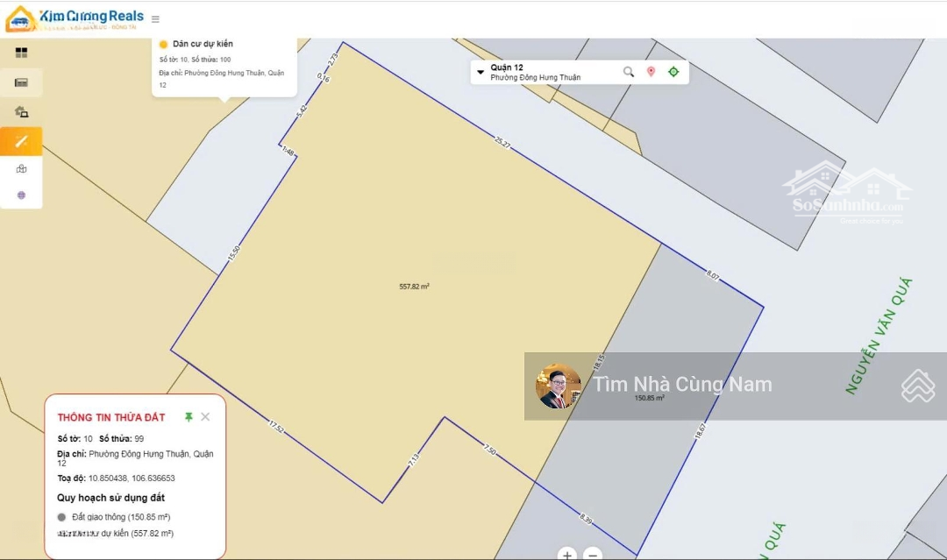Click the 7.13 edge length label
Image resolution: width=947 pixels, height=560 pixels.
pos(413,460)
